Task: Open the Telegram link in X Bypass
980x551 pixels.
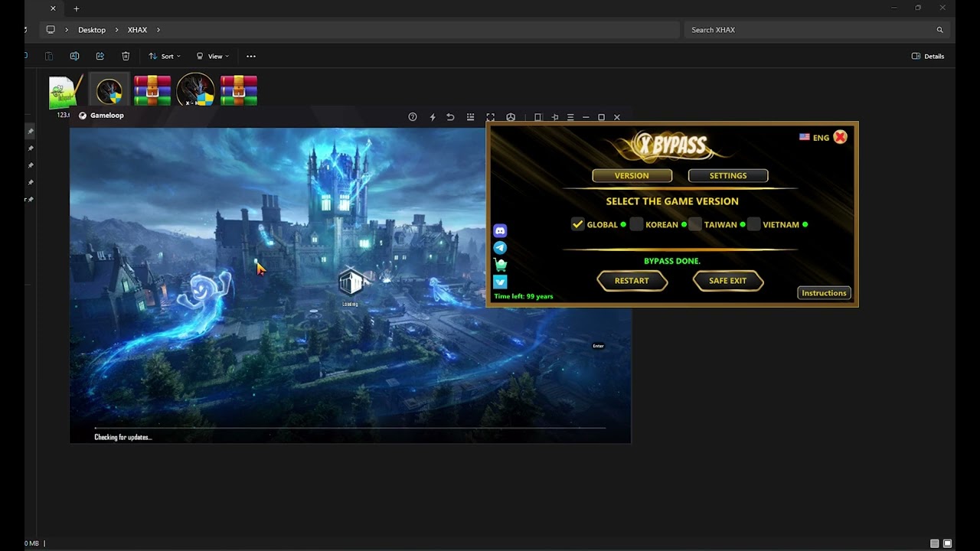Action: (x=500, y=248)
